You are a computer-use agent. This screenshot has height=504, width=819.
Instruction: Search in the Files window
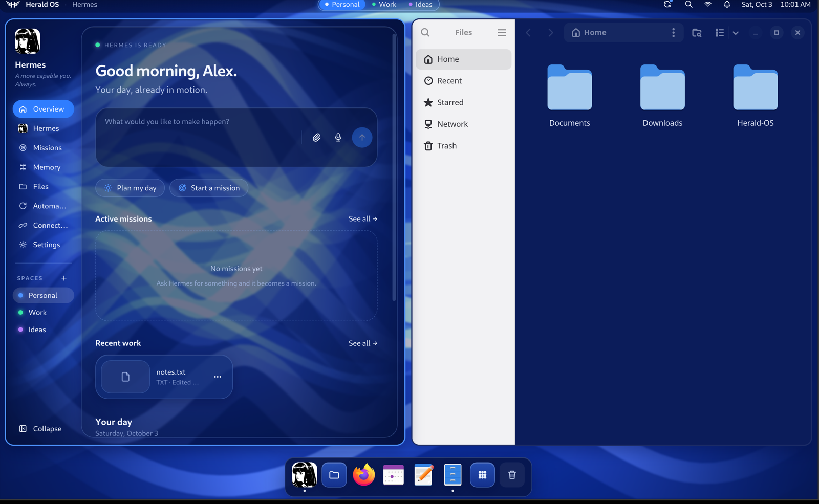[425, 32]
